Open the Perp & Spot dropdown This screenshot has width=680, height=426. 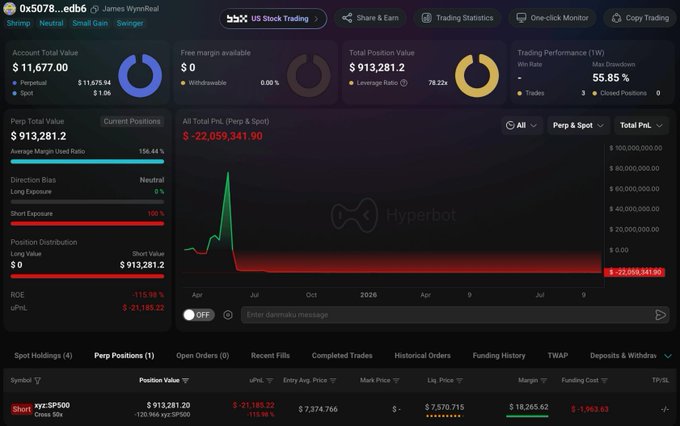point(578,125)
